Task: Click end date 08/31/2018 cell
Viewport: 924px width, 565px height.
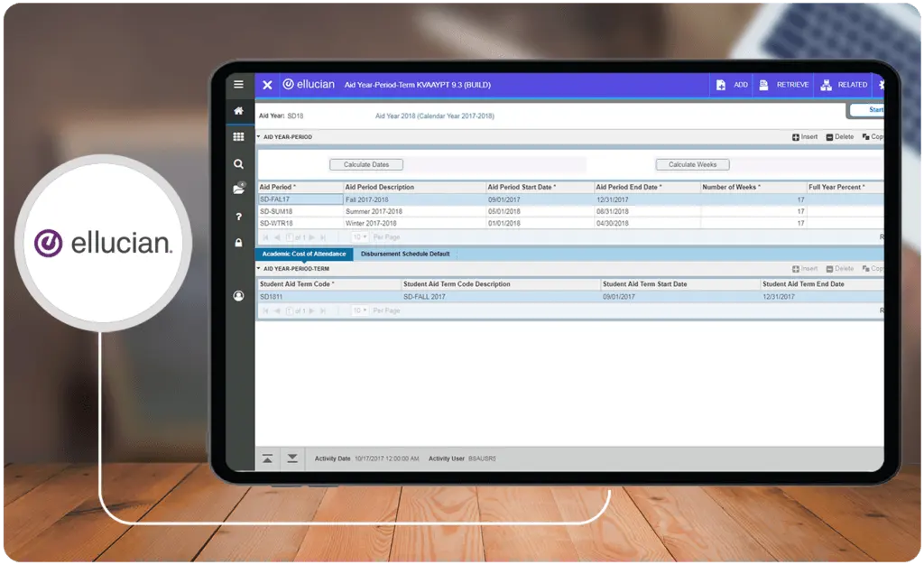Action: 647,211
